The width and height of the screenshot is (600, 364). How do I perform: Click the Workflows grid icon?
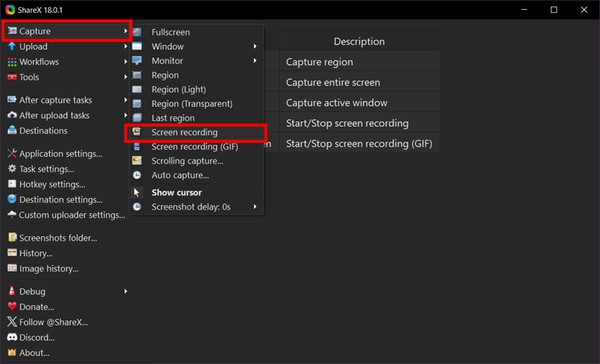click(12, 62)
